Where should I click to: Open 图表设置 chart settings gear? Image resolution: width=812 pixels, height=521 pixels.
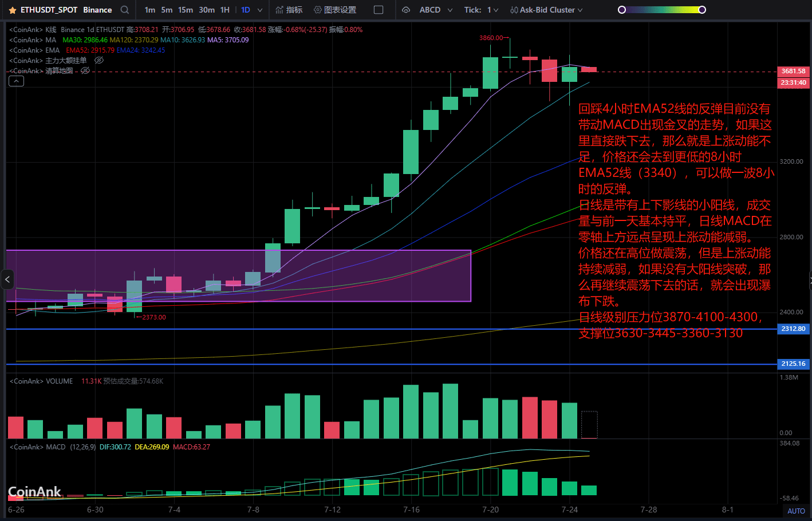[x=318, y=10]
